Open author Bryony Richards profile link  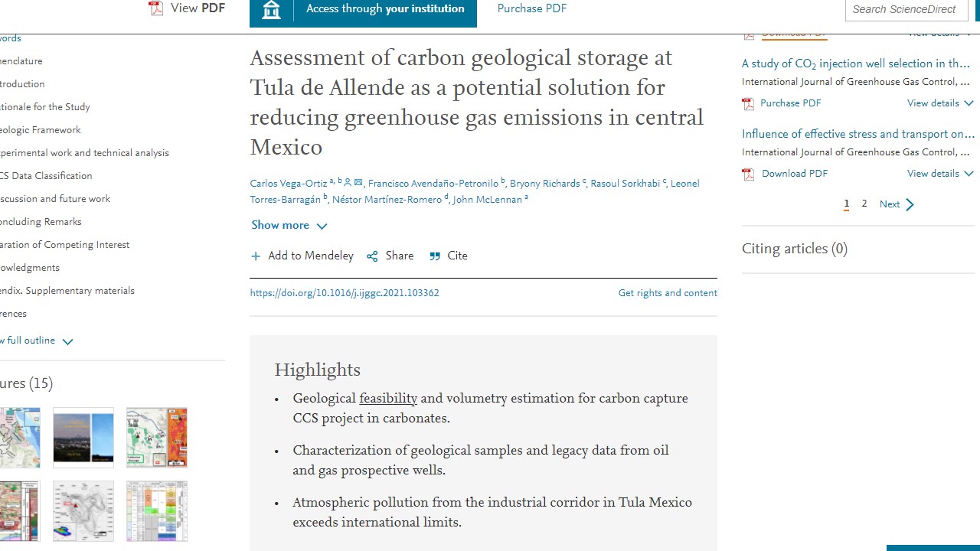point(544,184)
